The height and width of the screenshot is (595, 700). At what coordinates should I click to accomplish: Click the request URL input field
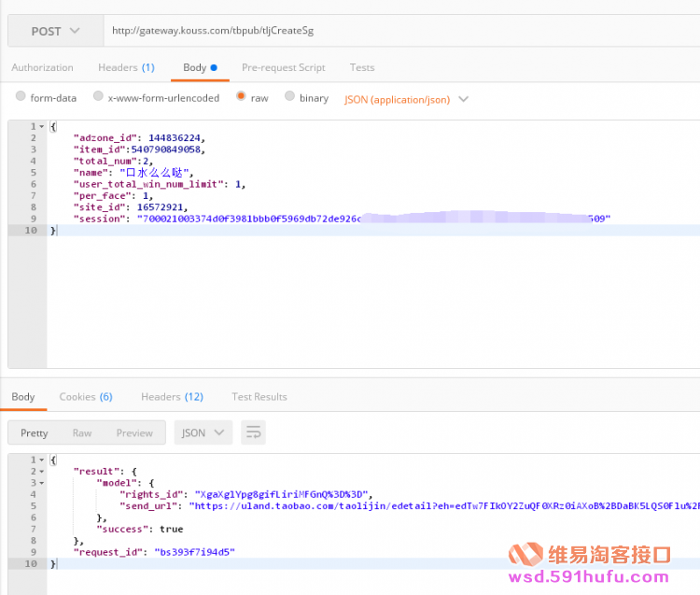[401, 31]
